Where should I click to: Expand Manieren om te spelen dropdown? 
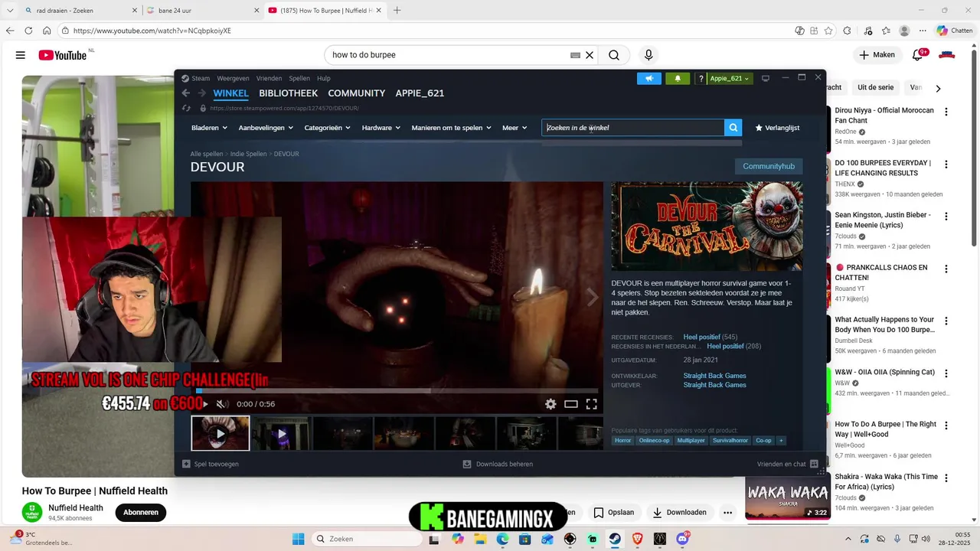[452, 128]
